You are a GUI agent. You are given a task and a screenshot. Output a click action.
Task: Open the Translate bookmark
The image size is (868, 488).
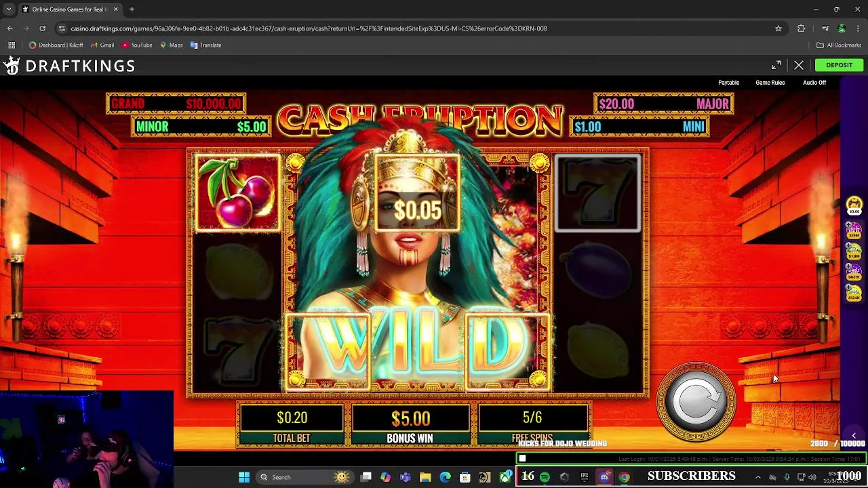(x=206, y=45)
